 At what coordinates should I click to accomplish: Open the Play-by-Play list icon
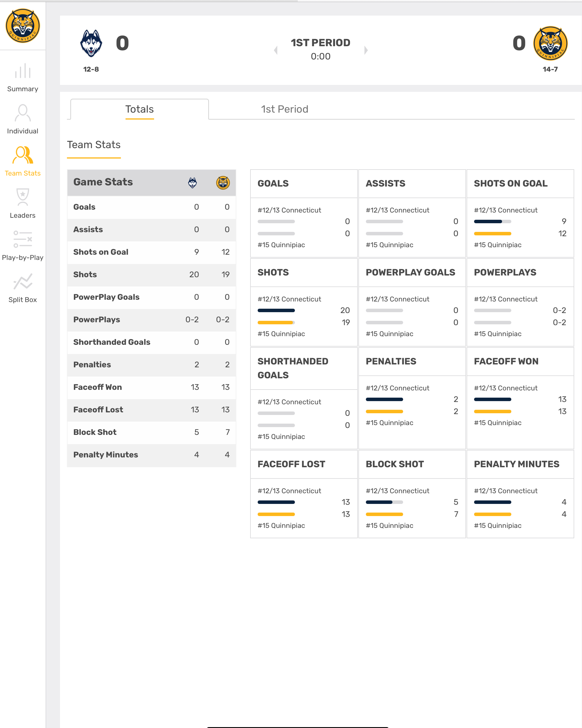(x=23, y=239)
